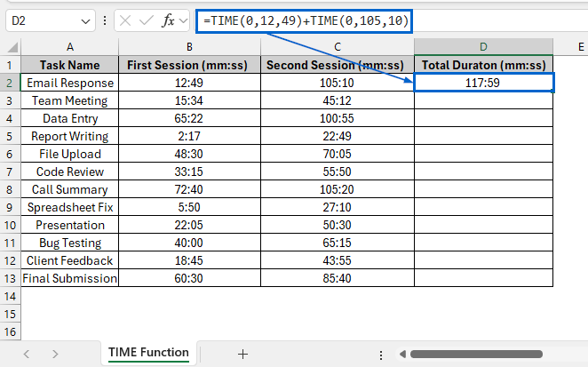This screenshot has width=588, height=367.
Task: Select cell D2 showing 117:59
Action: click(483, 83)
